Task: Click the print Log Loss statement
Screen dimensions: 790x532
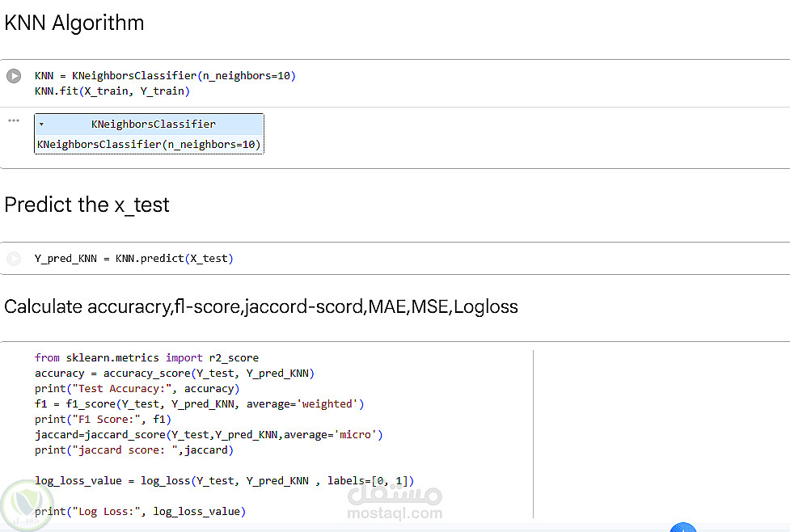Action: (140, 511)
